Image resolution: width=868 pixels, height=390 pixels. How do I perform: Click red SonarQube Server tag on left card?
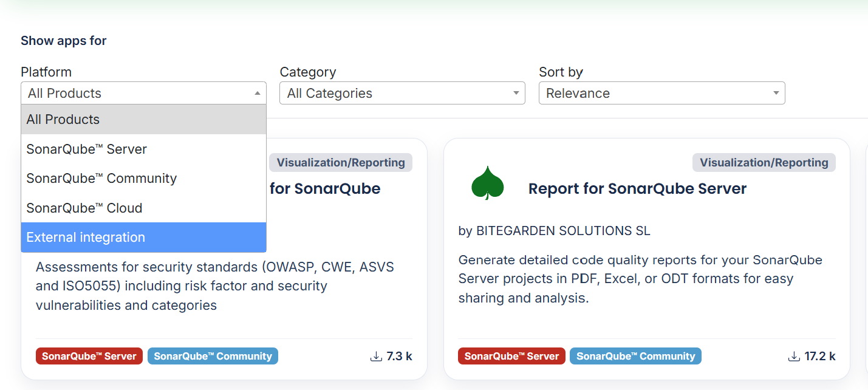(x=89, y=356)
